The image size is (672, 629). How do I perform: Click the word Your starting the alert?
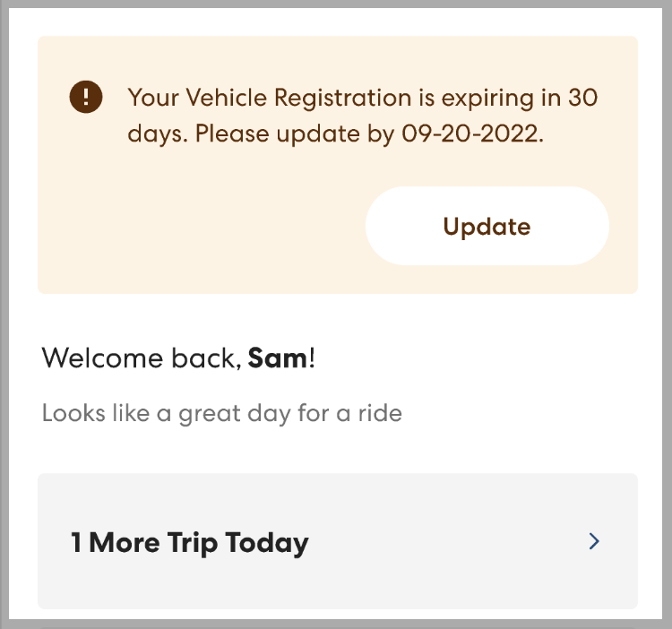click(x=153, y=98)
